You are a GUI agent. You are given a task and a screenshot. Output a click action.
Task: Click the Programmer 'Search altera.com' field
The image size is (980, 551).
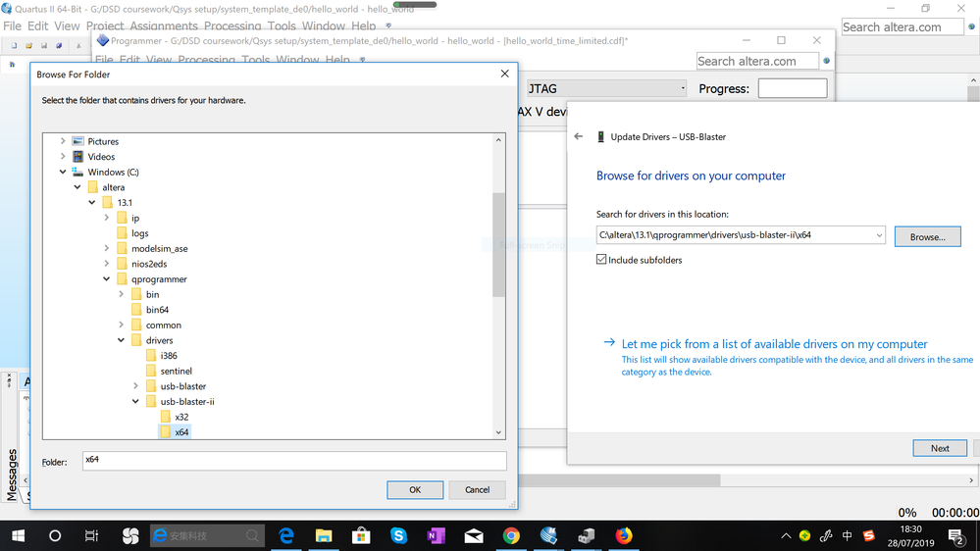click(x=757, y=61)
